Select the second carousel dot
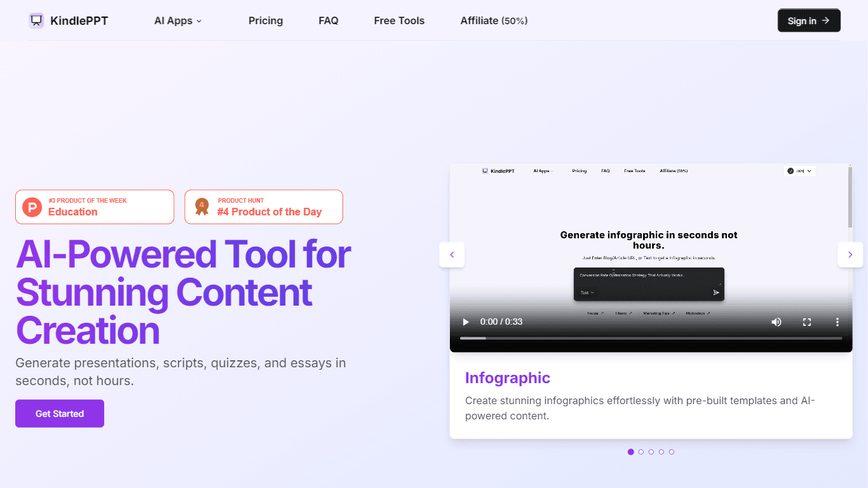 click(641, 452)
